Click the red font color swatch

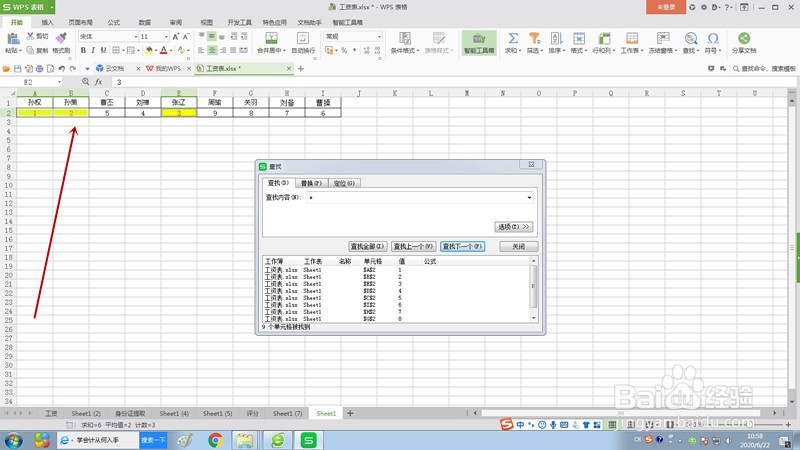click(x=164, y=50)
